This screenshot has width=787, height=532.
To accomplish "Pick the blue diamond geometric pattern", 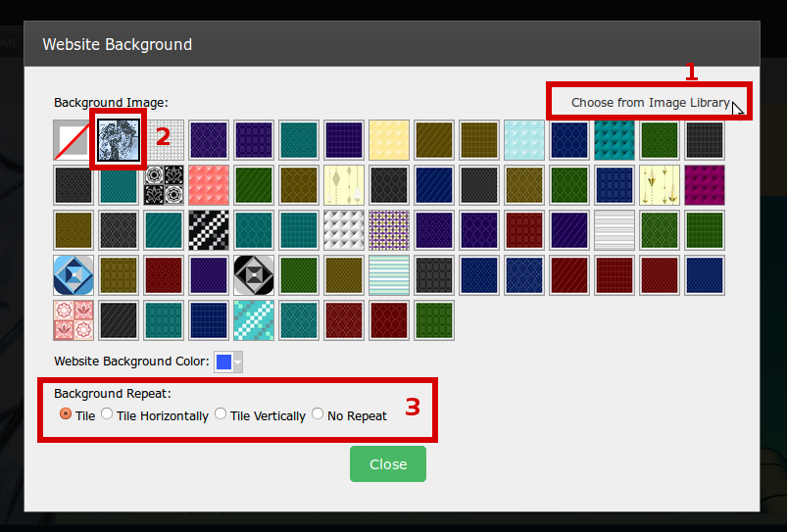I will pos(74,275).
